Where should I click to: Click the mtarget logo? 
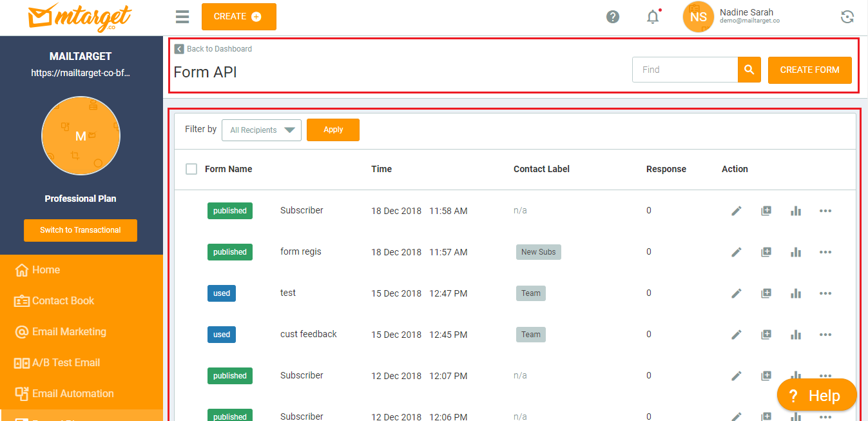coord(80,17)
